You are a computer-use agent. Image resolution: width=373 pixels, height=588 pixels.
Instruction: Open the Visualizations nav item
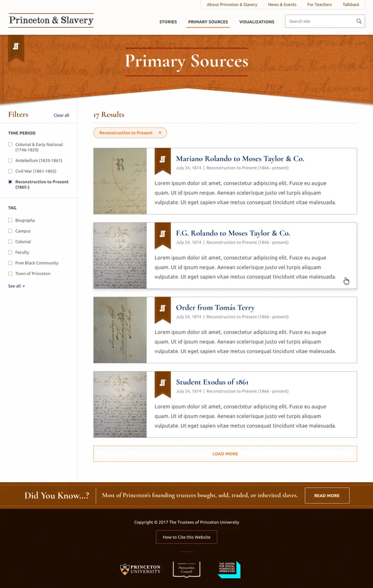point(257,22)
